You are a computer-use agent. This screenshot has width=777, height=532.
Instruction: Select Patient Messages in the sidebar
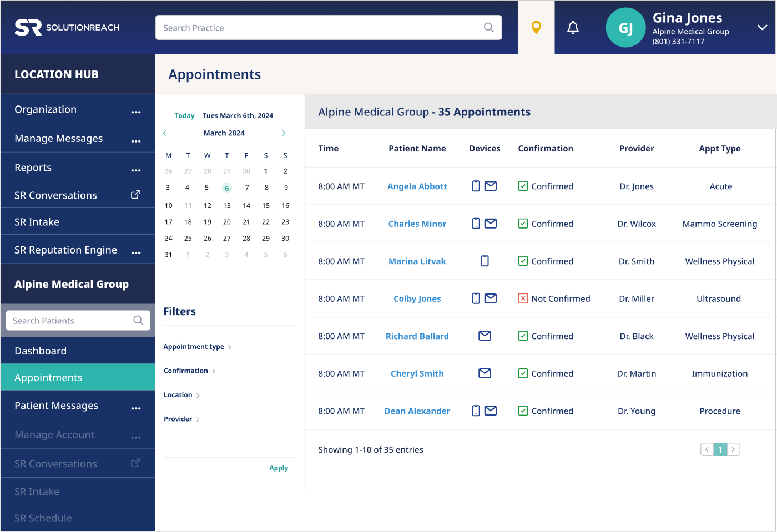(x=56, y=406)
